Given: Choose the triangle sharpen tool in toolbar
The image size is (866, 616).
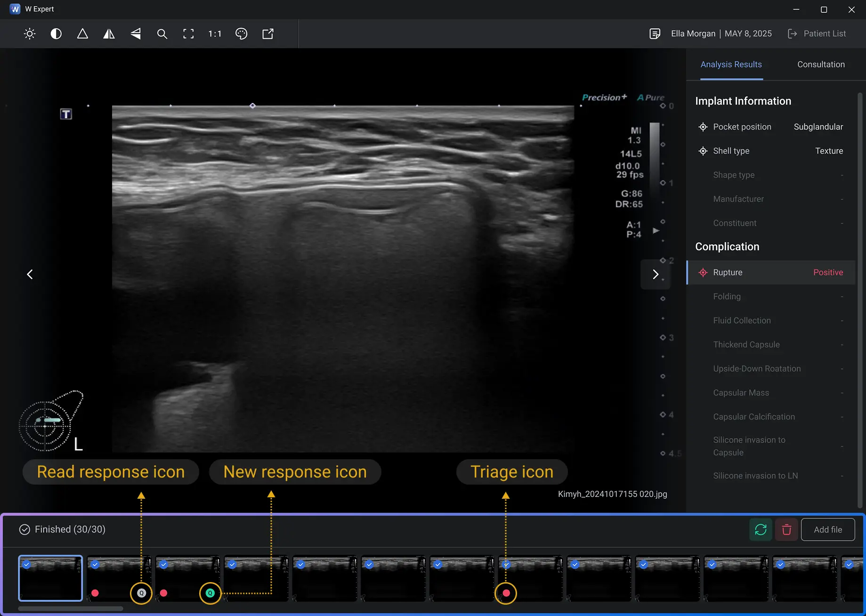Looking at the screenshot, I should [x=82, y=33].
